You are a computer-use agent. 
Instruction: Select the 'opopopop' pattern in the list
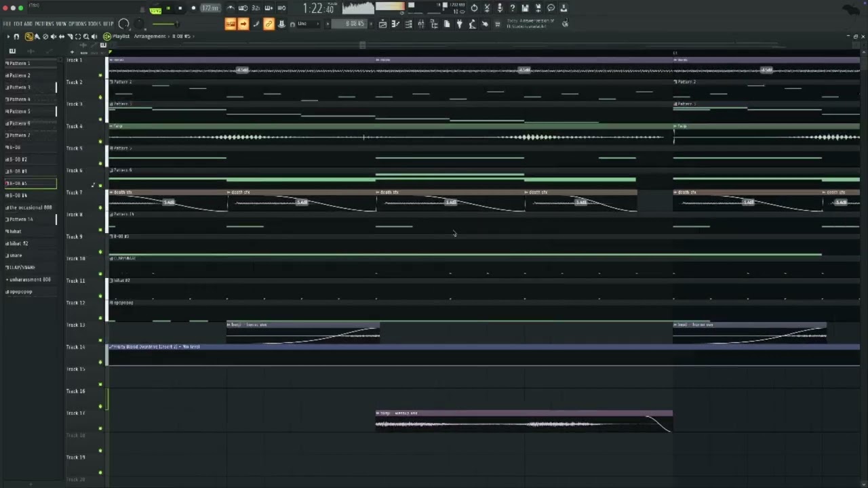click(31, 291)
